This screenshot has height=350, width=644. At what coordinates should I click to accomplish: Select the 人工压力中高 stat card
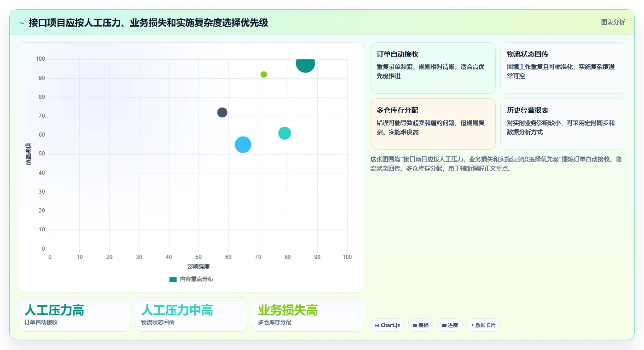191,315
